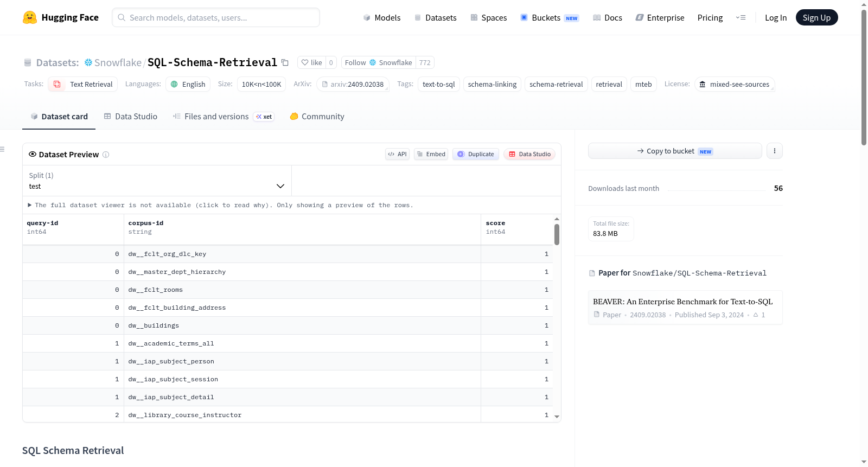Click the retrieval tag
This screenshot has height=467, width=868.
(609, 84)
